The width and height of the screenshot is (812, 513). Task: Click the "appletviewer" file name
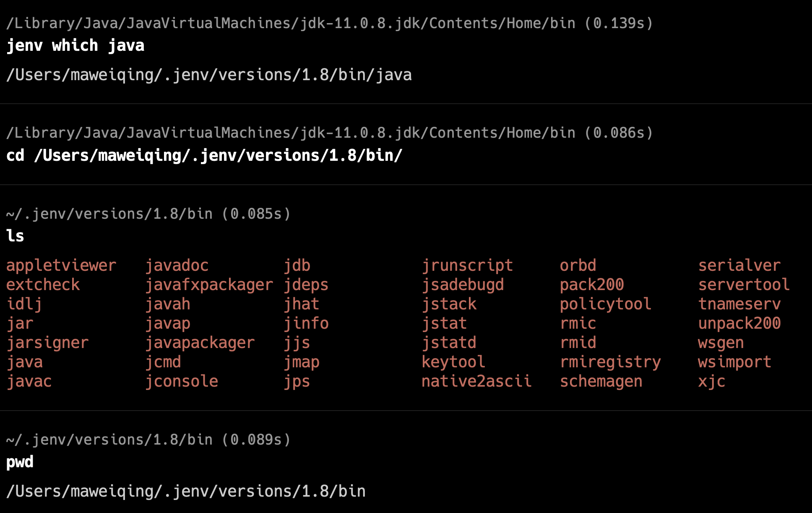pyautogui.click(x=61, y=265)
